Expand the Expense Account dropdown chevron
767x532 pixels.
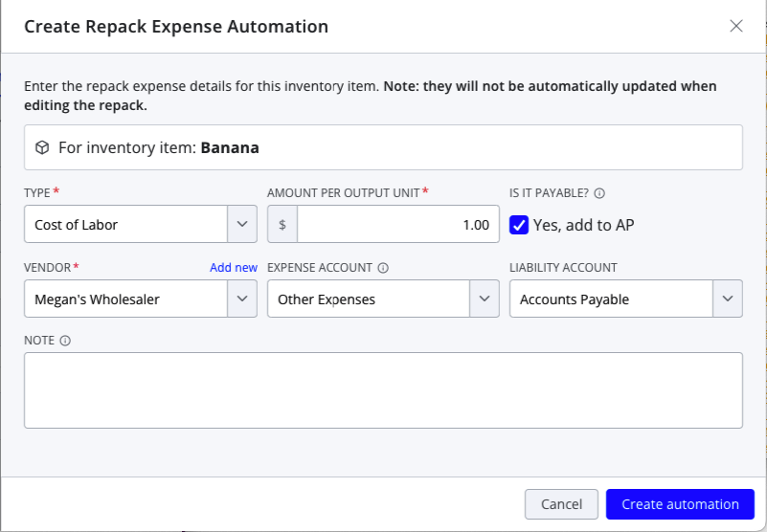pyautogui.click(x=485, y=299)
